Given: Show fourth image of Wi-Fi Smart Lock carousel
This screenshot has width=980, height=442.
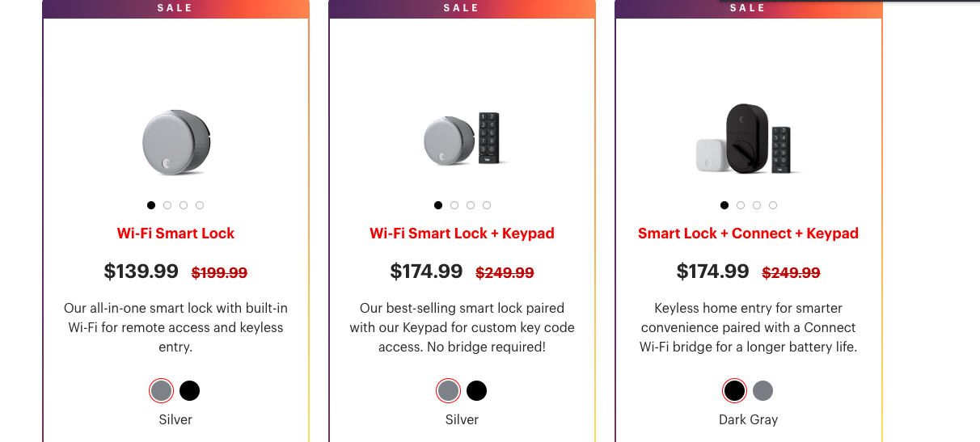Looking at the screenshot, I should pyautogui.click(x=200, y=205).
